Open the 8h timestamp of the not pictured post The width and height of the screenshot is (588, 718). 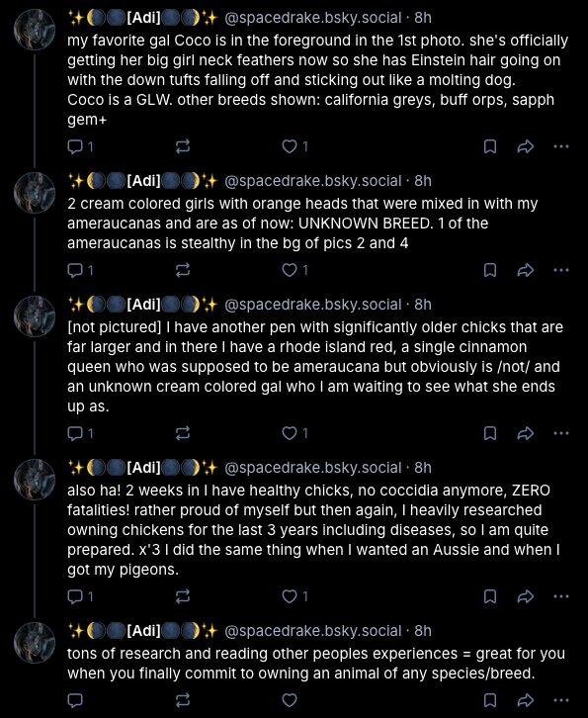(x=423, y=304)
